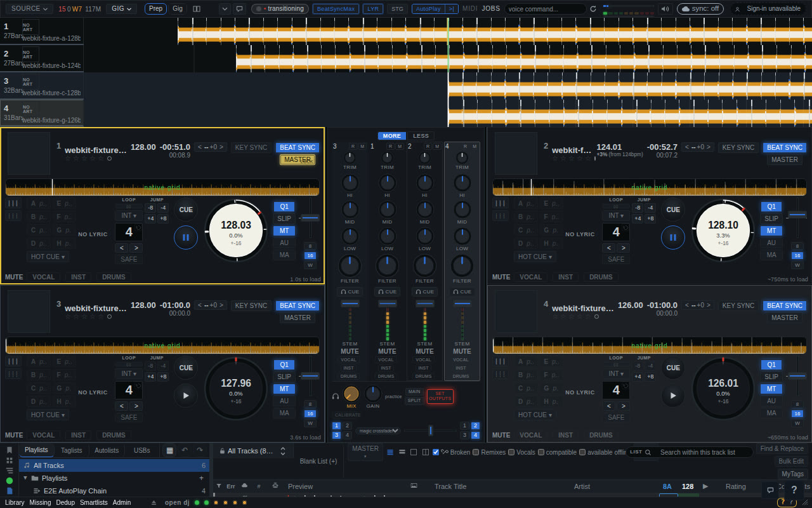Click the preview play arrow in header

coord(705,486)
